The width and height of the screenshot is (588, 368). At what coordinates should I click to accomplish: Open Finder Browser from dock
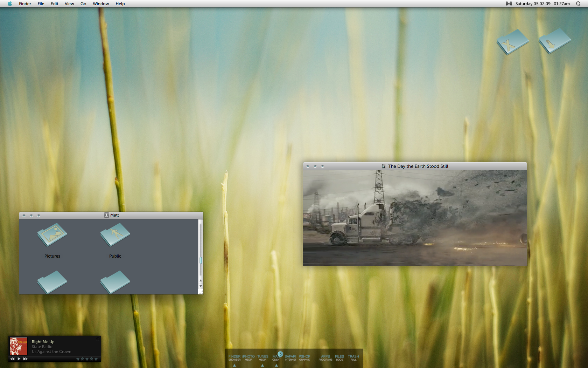coord(234,358)
